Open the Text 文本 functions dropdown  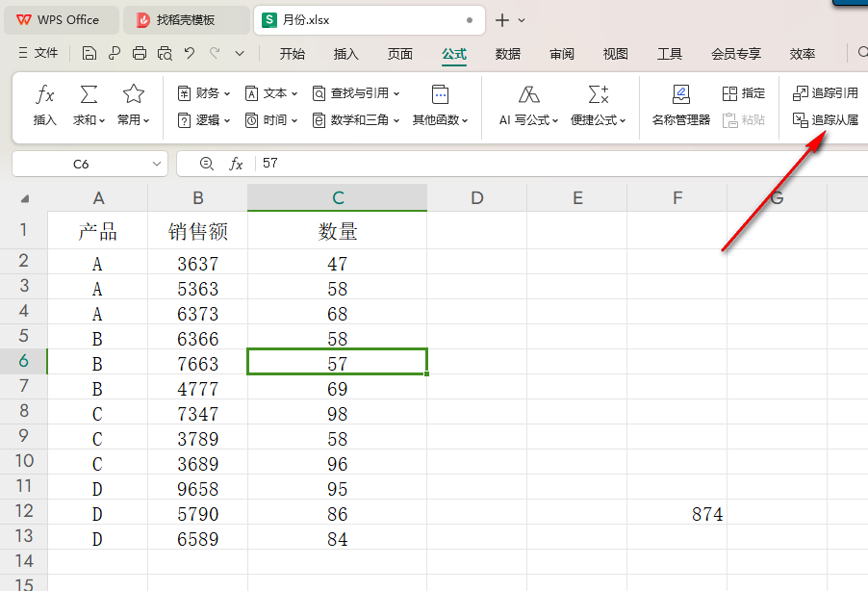point(271,93)
